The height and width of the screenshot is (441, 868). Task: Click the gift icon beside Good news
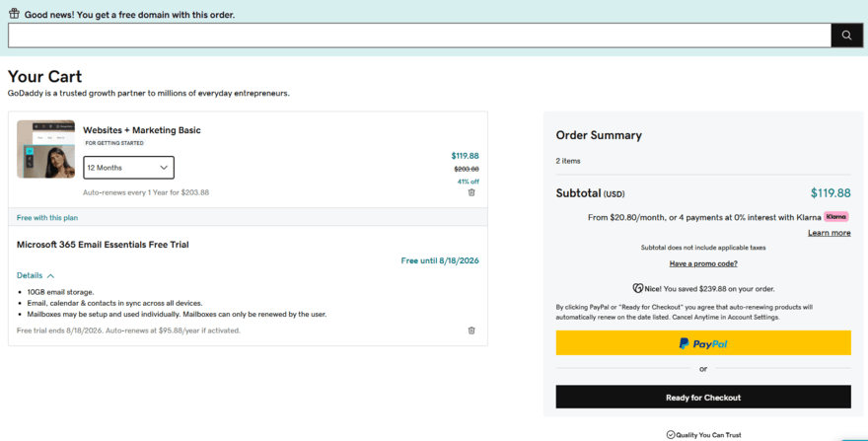[x=15, y=13]
